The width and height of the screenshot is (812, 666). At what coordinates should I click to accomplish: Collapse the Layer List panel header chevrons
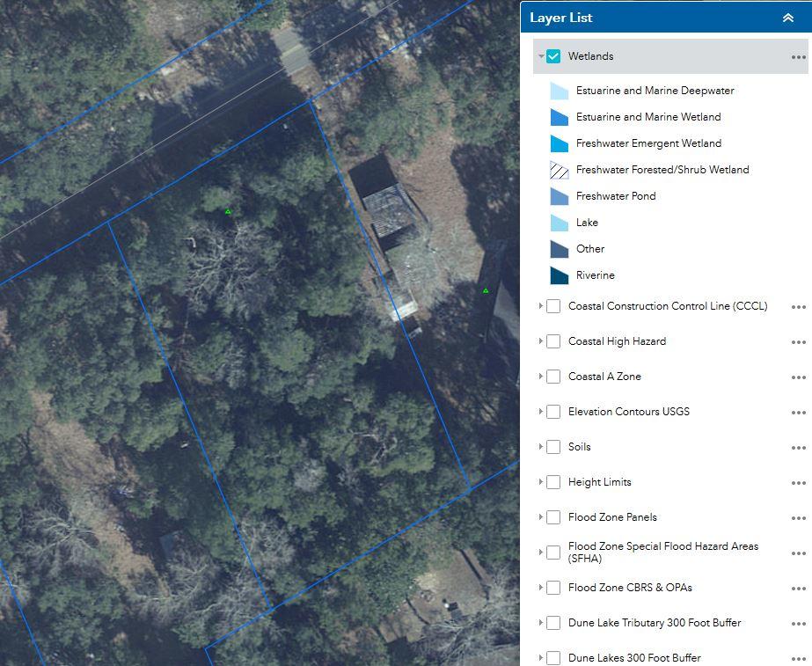tap(789, 17)
